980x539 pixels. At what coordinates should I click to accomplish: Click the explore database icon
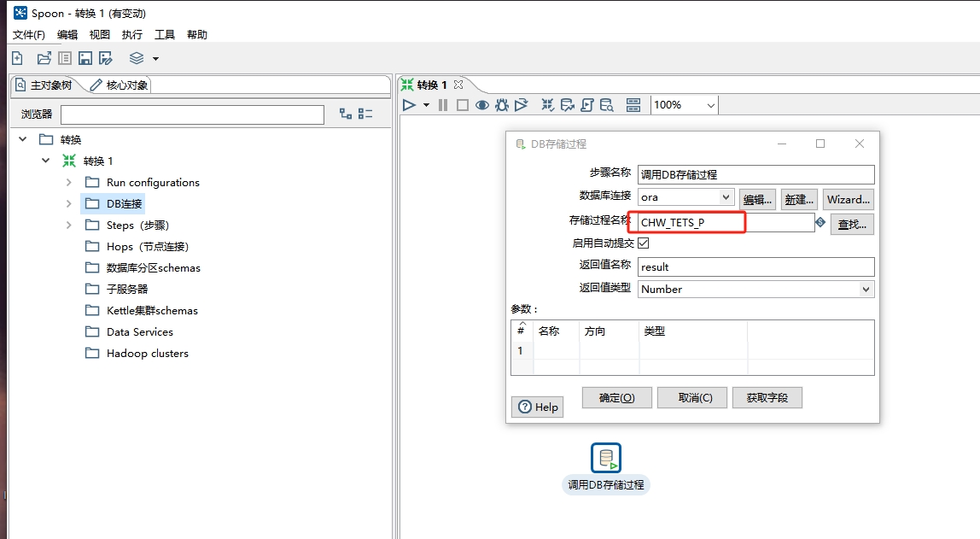coord(606,105)
